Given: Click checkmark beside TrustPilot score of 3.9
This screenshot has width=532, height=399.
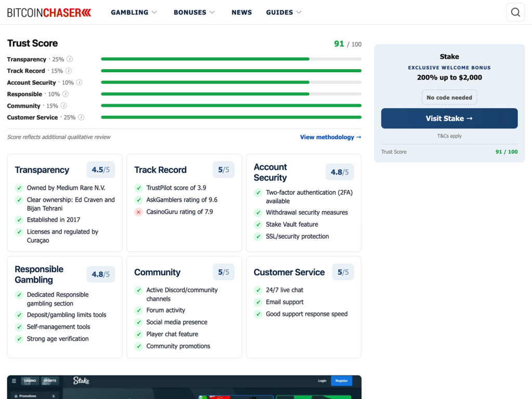Looking at the screenshot, I should pos(138,188).
